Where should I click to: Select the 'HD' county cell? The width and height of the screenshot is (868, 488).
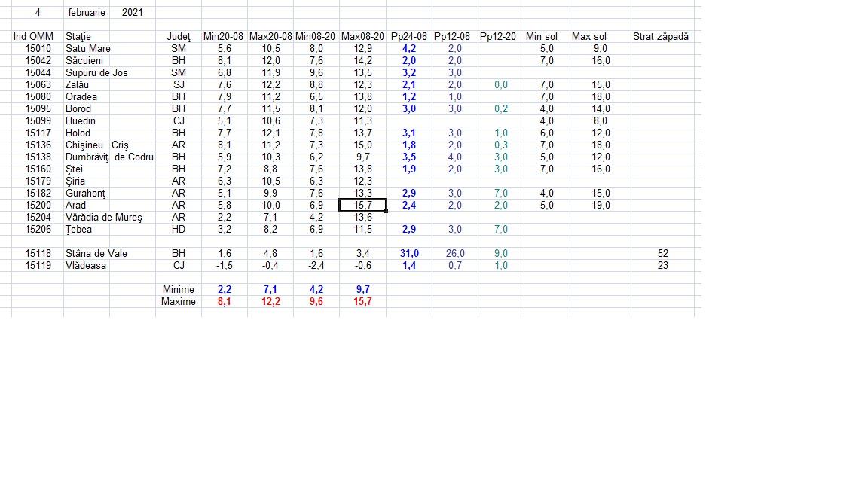point(179,230)
